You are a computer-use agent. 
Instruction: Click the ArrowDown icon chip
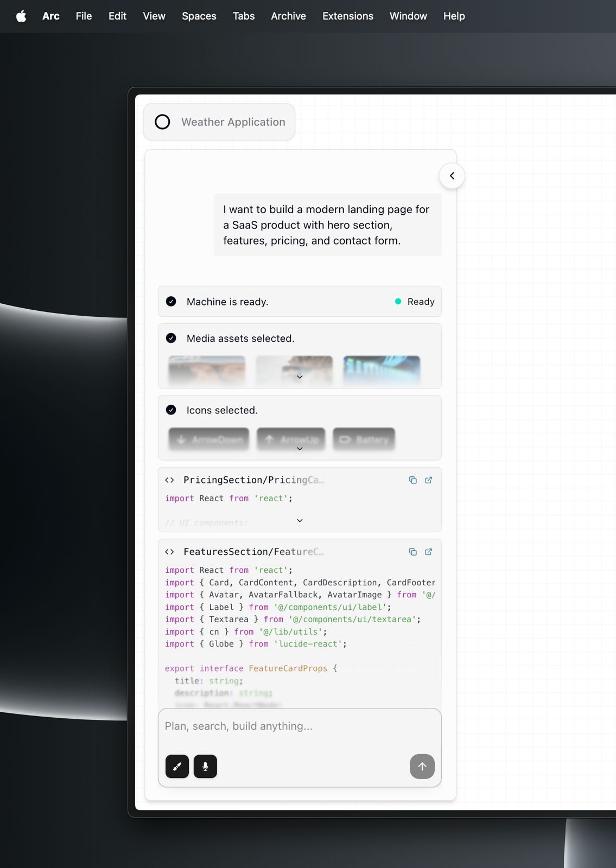(x=209, y=439)
